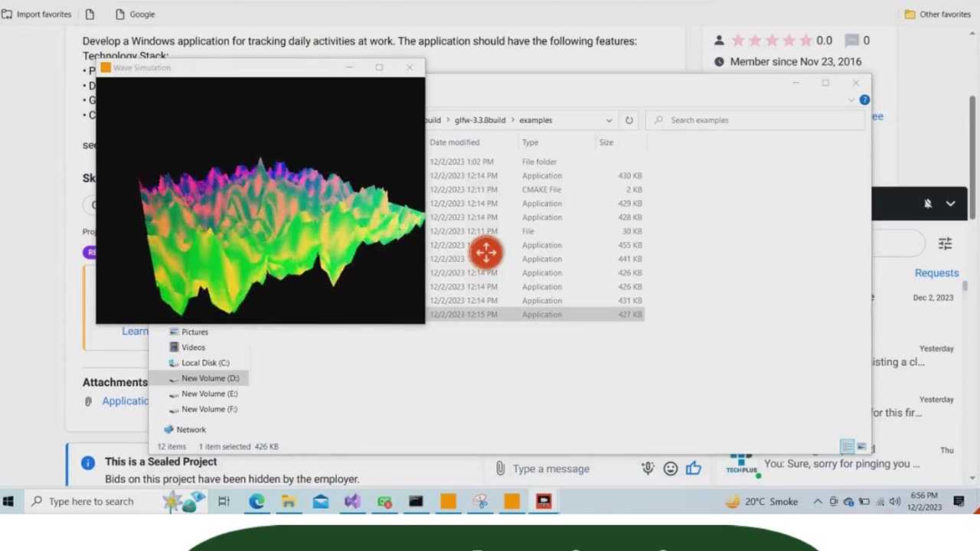Open Microsoft Edge from the taskbar
The height and width of the screenshot is (551, 980).
coord(256,501)
